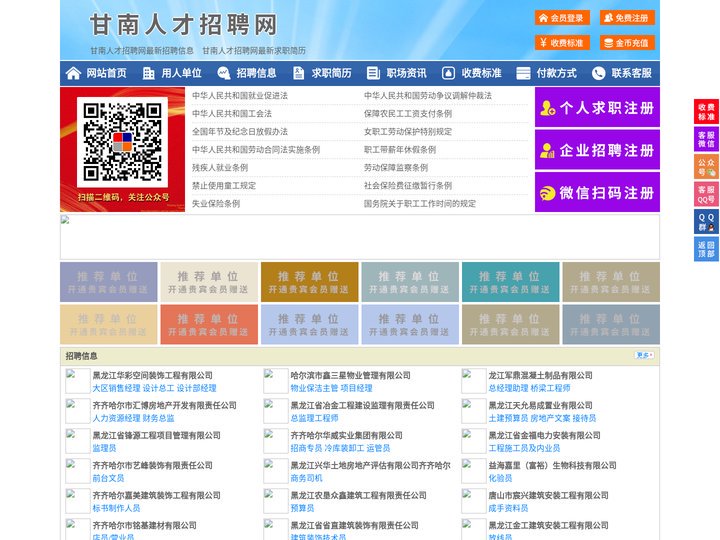
Task: Click the card icon beside 付款方式
Action: [x=523, y=73]
